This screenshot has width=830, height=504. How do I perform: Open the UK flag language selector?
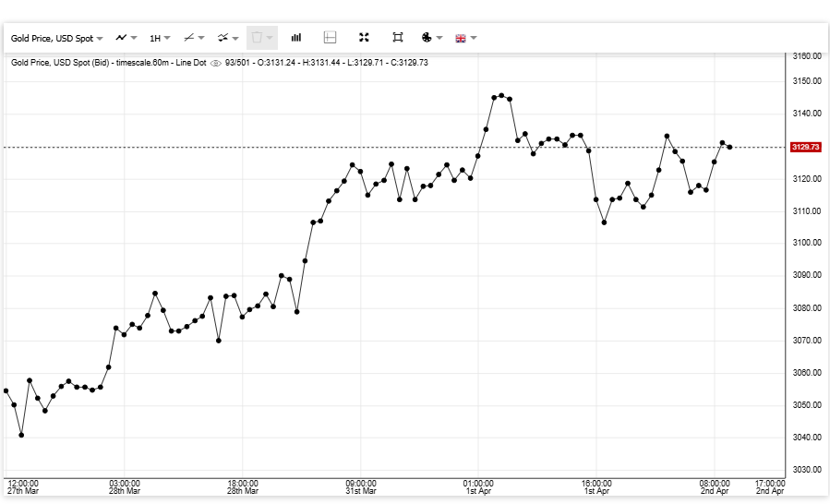point(461,38)
